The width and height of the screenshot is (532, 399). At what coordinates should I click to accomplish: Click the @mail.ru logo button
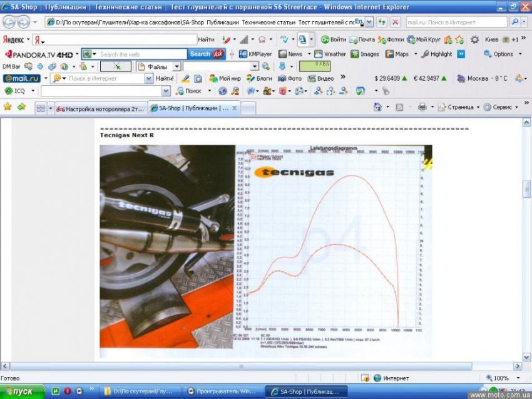click(22, 78)
